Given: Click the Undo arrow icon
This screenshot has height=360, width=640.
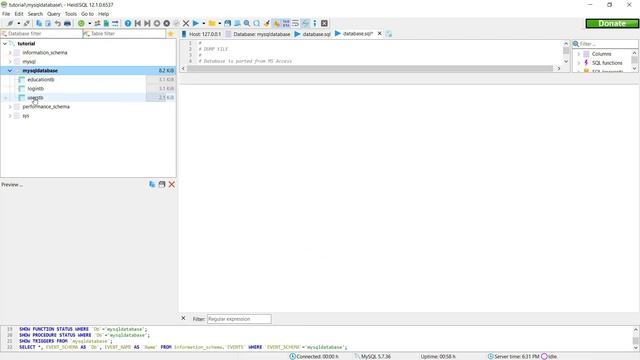Looking at the screenshot, I should (58, 24).
